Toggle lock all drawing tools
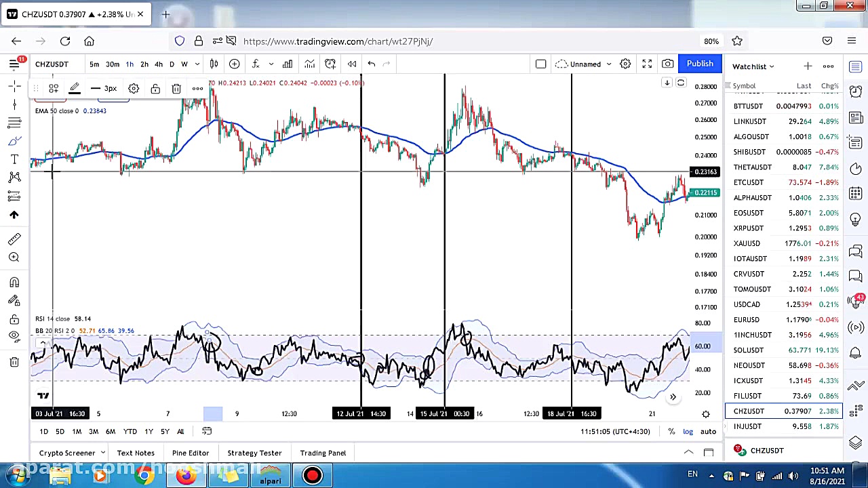 pos(14,319)
